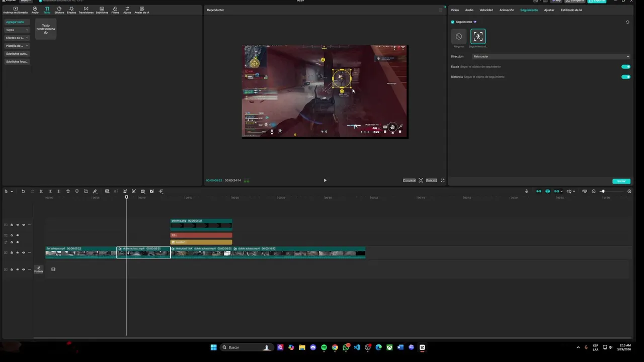Screen dimensions: 644x362
Task: Select the proximo.png clip on the timeline
Action: click(x=201, y=224)
